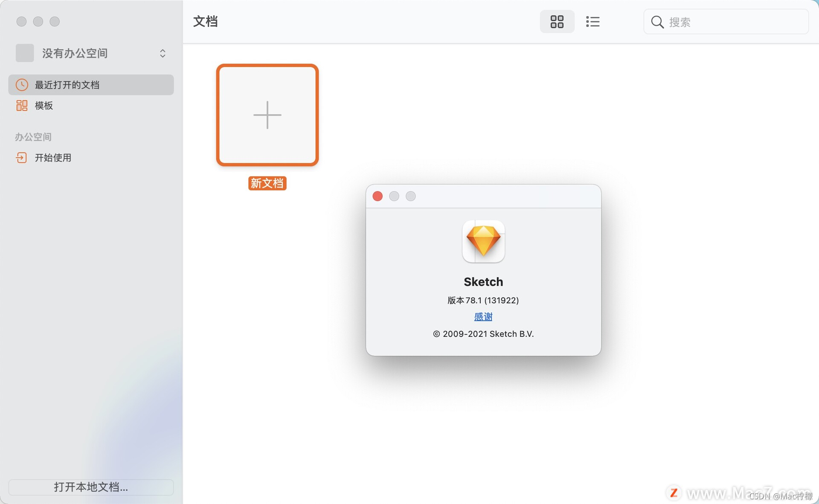
Task: Switch to grid view layout
Action: [x=557, y=21]
